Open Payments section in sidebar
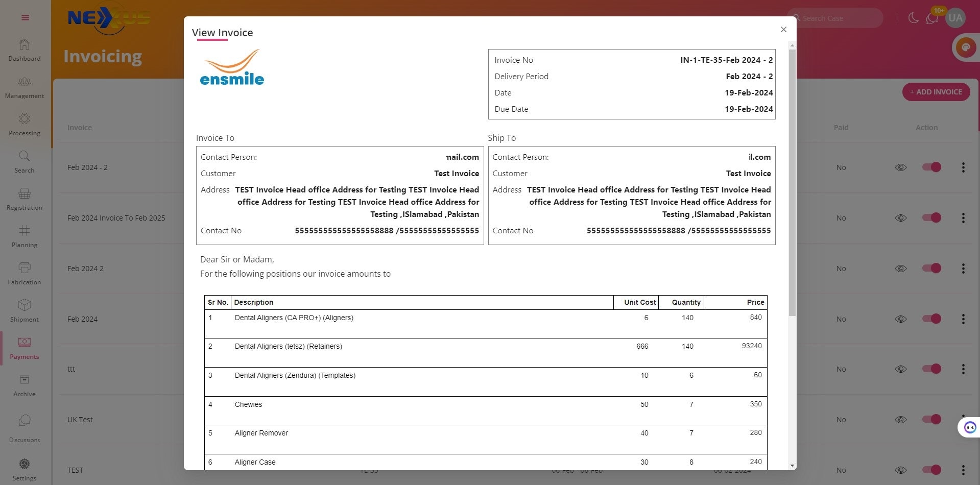 coord(25,349)
